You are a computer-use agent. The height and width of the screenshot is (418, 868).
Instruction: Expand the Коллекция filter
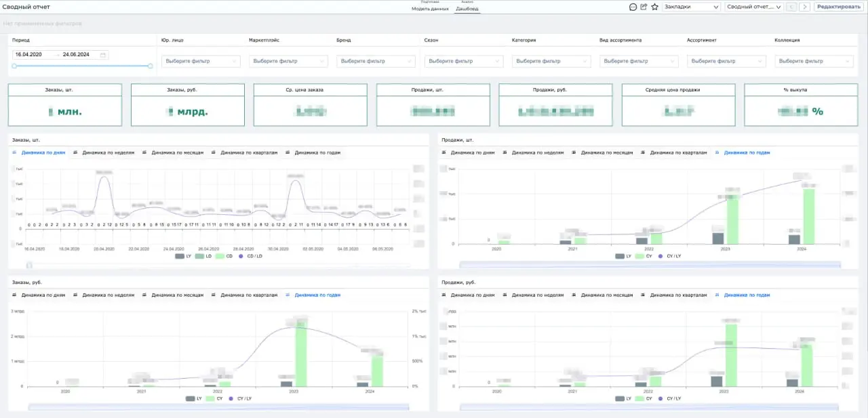coord(814,61)
